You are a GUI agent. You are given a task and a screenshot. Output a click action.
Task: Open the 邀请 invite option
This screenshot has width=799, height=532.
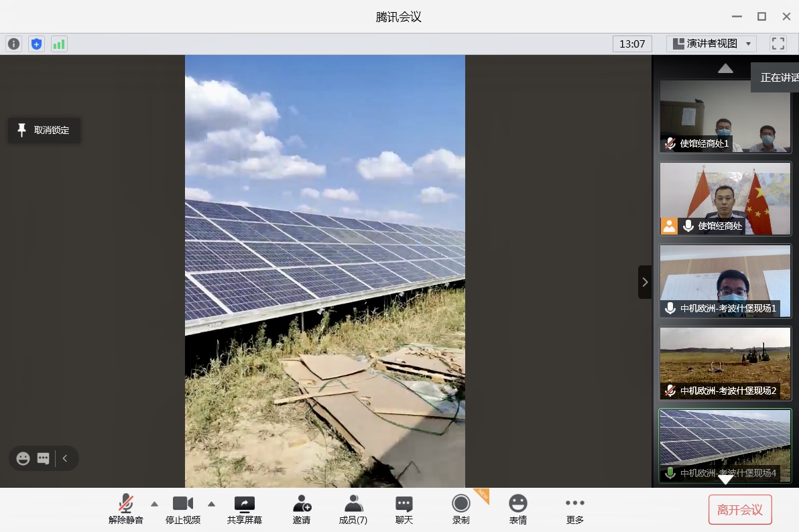click(x=302, y=509)
